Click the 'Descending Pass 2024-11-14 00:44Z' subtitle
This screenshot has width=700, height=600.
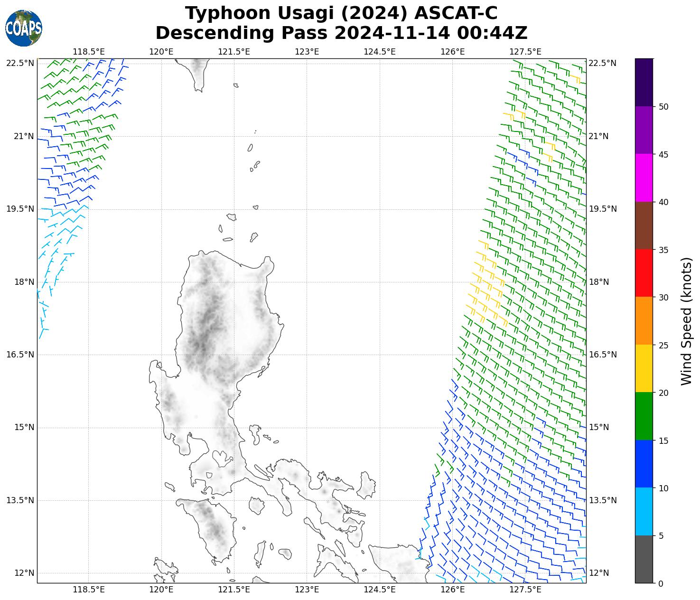[341, 33]
